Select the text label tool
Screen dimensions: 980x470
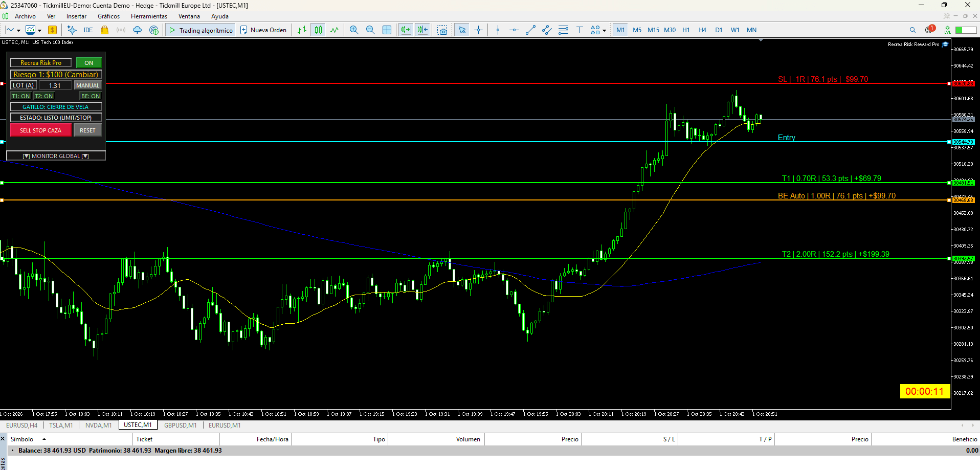click(x=580, y=30)
